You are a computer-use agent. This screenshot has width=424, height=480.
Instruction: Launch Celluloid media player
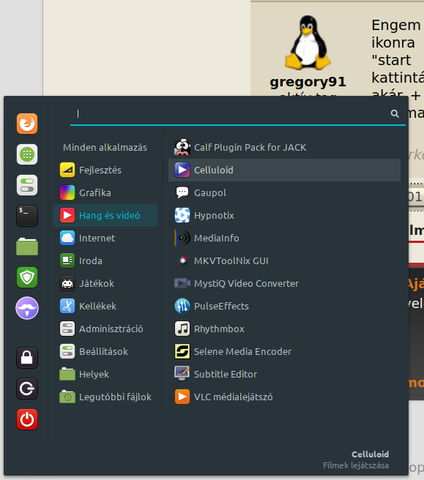pos(284,170)
